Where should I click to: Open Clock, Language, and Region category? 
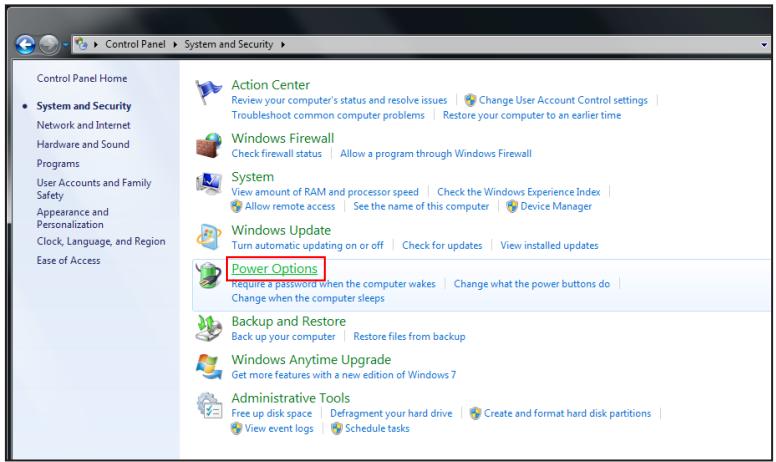click(x=101, y=241)
